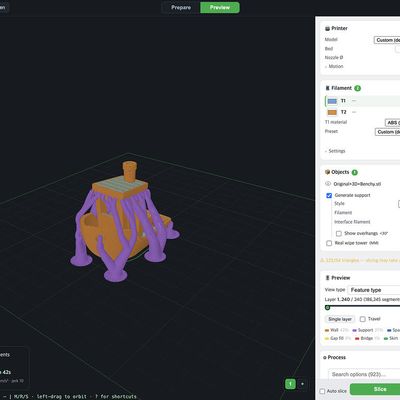Focus the Search options field
The image size is (400, 400).
point(364,374)
